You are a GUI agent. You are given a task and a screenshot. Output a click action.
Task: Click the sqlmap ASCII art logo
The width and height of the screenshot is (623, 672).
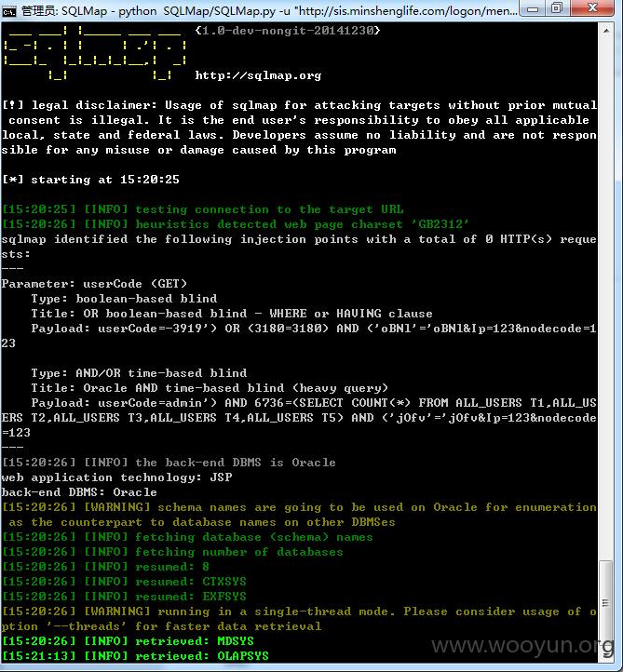point(95,53)
